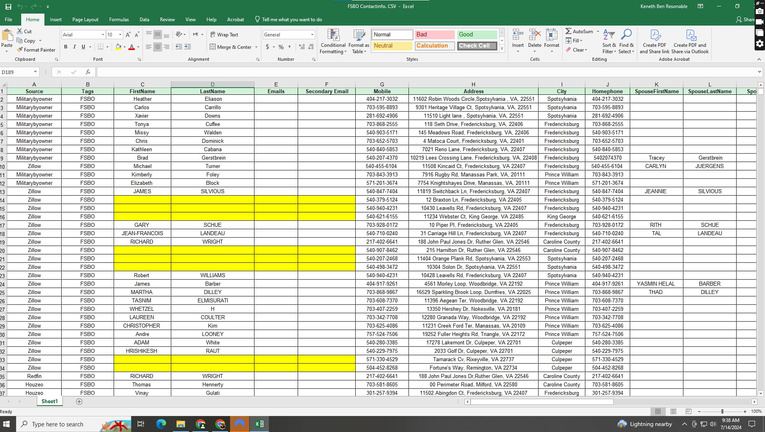Switch to the Insert tab
The width and height of the screenshot is (765, 432).
click(56, 20)
